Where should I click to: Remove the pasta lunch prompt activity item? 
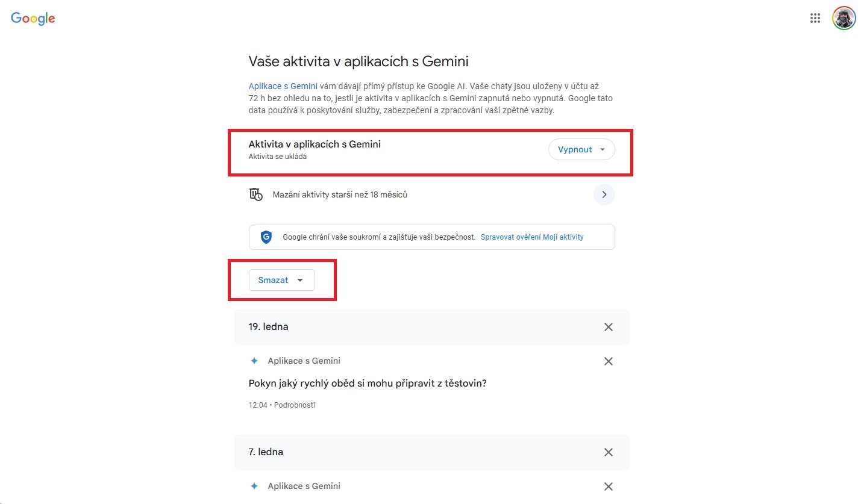coord(608,361)
